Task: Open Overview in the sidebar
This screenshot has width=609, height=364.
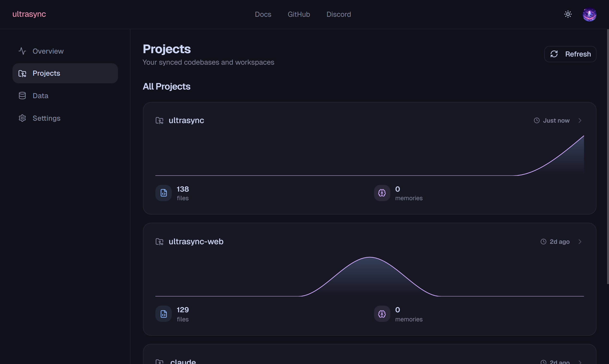Action: [48, 51]
